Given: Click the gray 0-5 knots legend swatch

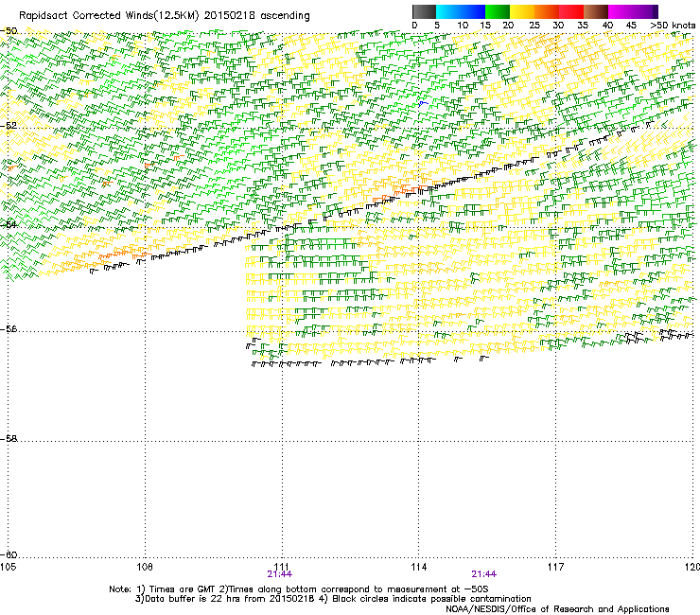Looking at the screenshot, I should [424, 11].
